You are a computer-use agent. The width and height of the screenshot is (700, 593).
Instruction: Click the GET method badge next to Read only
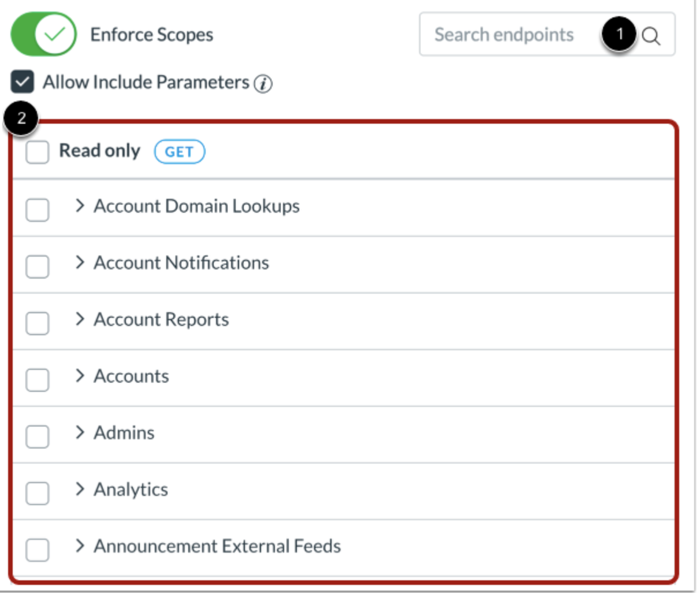pos(179,151)
